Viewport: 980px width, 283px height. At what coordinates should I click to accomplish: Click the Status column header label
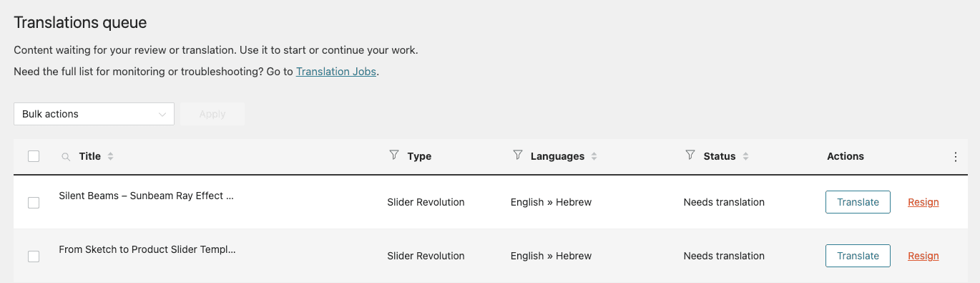click(720, 156)
